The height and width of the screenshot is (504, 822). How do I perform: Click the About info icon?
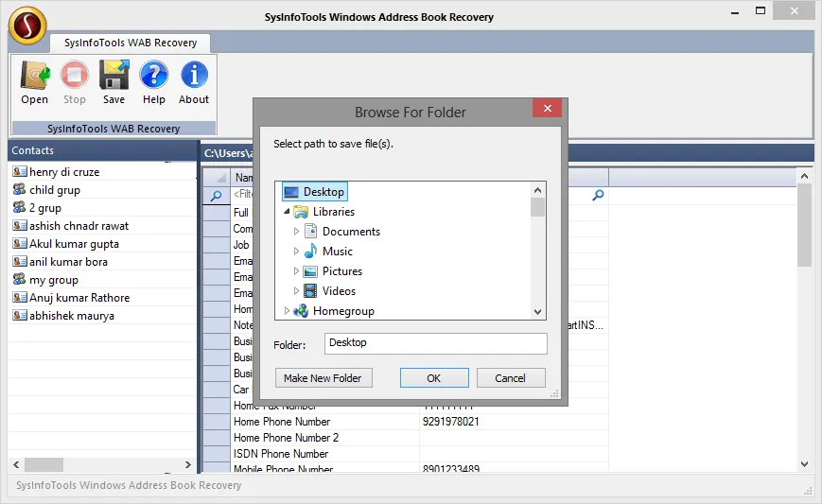point(194,75)
